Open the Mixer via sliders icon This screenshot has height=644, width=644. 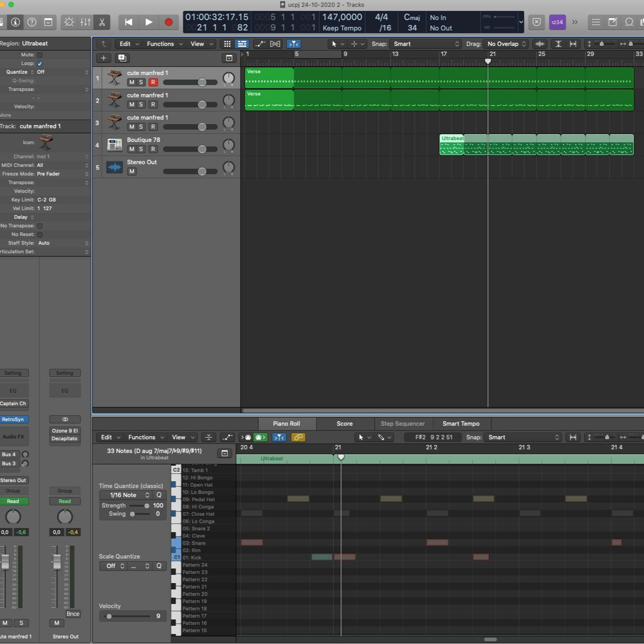click(x=85, y=22)
